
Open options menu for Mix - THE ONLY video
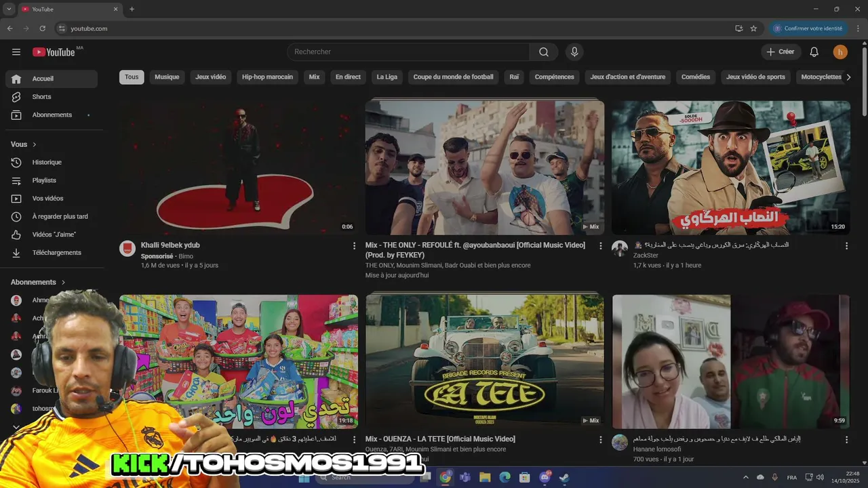600,246
